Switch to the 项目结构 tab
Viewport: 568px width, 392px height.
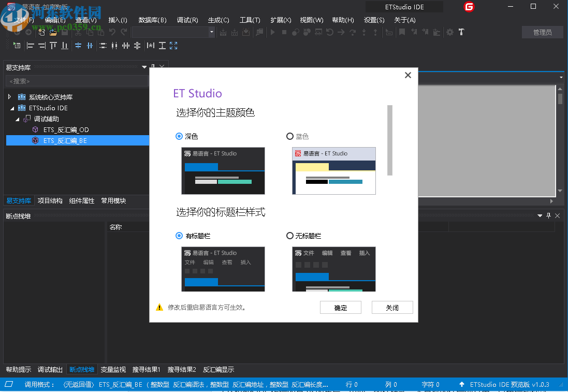coord(50,200)
